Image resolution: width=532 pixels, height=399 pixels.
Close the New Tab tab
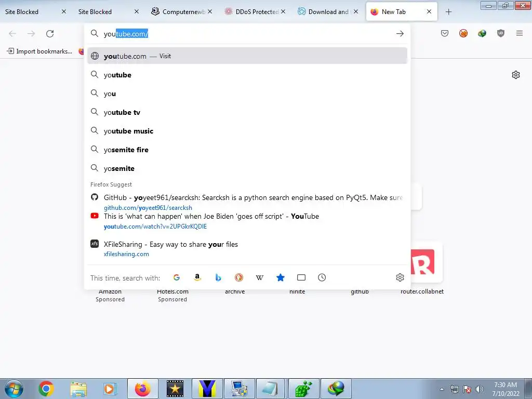pos(429,11)
